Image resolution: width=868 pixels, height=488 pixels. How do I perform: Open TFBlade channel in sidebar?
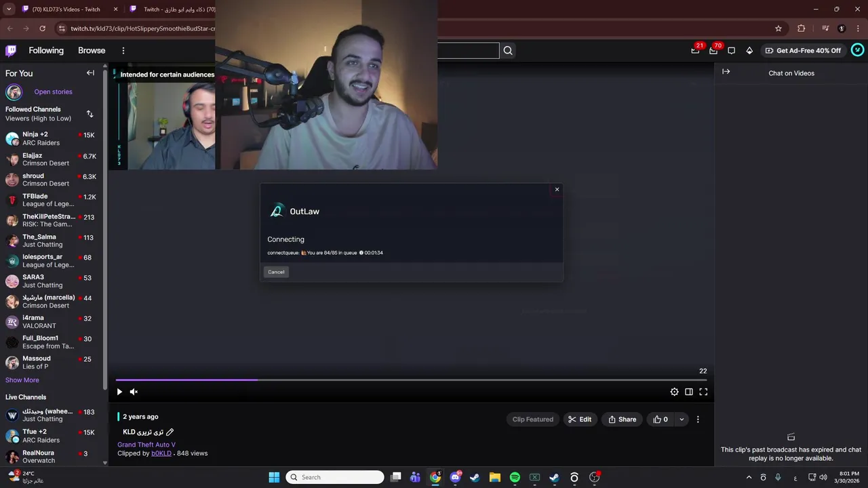(51, 200)
